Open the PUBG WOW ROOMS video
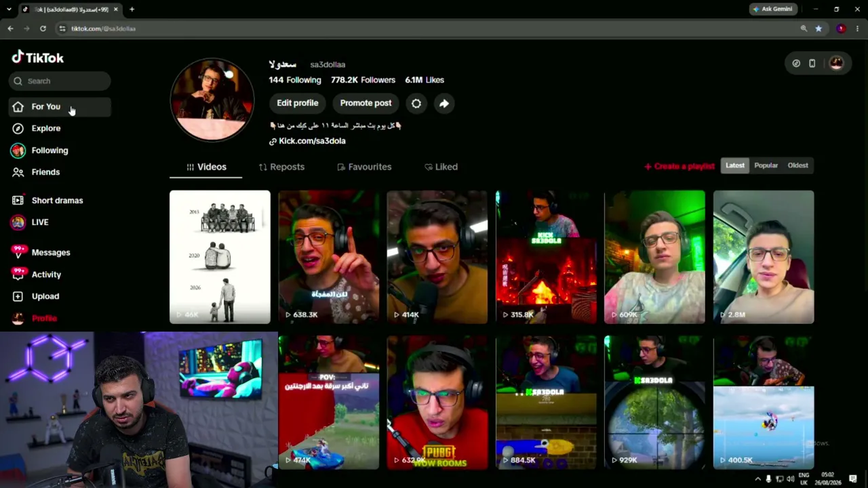Viewport: 868px width, 488px height. coord(437,403)
